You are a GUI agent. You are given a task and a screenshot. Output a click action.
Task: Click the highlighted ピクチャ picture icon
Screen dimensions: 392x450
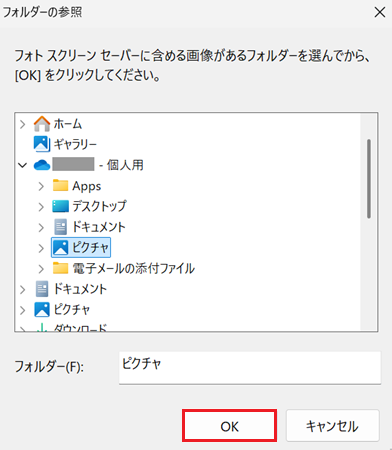pyautogui.click(x=60, y=247)
